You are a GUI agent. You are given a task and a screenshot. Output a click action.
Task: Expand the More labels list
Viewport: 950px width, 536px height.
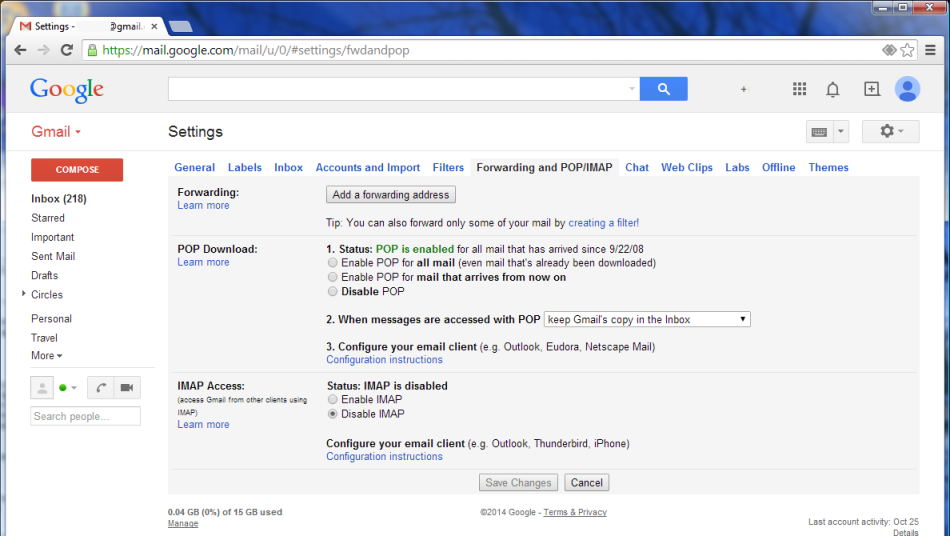tap(47, 356)
